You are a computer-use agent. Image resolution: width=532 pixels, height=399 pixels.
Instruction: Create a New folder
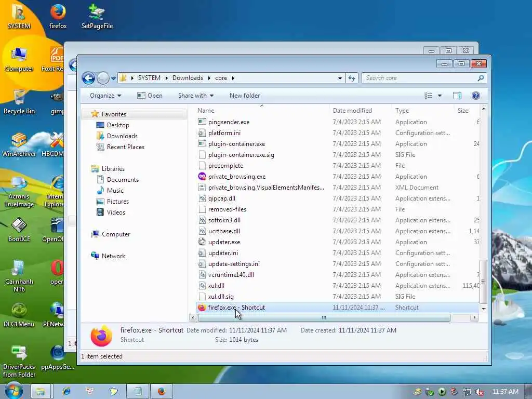pos(245,96)
